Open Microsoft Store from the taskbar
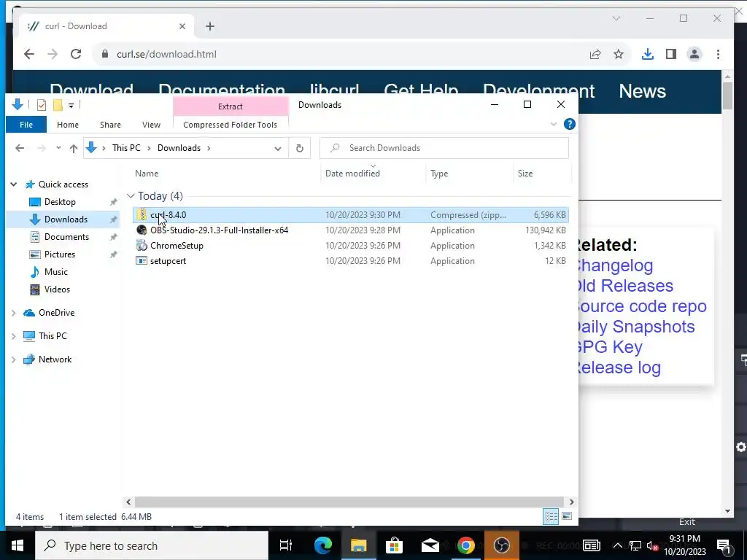Viewport: 747px width, 560px height. point(394,545)
